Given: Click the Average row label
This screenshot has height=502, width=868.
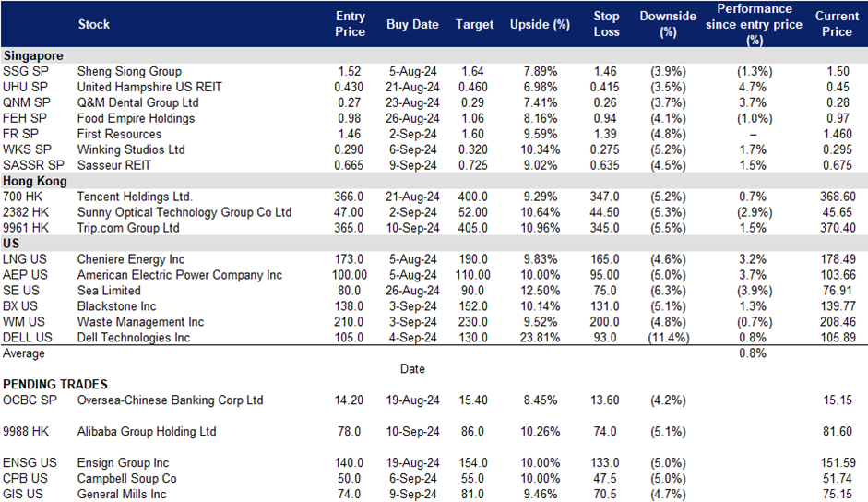Looking at the screenshot, I should coord(24,353).
